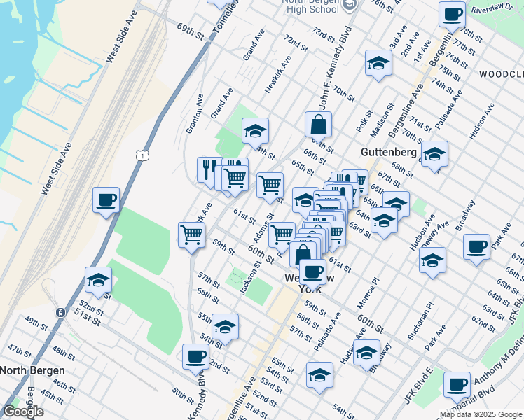This screenshot has height=420, width=524.
Task: Click the coffee cup marker over West New York
Action: click(x=312, y=271)
